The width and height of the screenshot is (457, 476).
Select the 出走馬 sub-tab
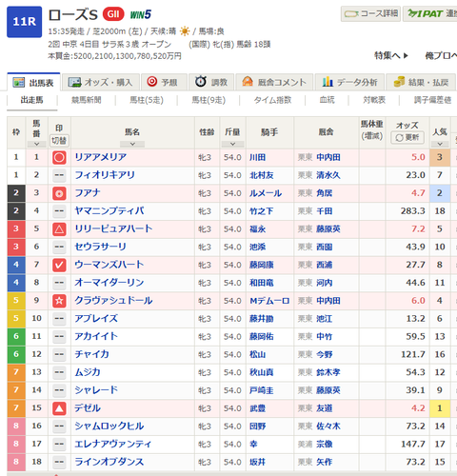point(32,100)
